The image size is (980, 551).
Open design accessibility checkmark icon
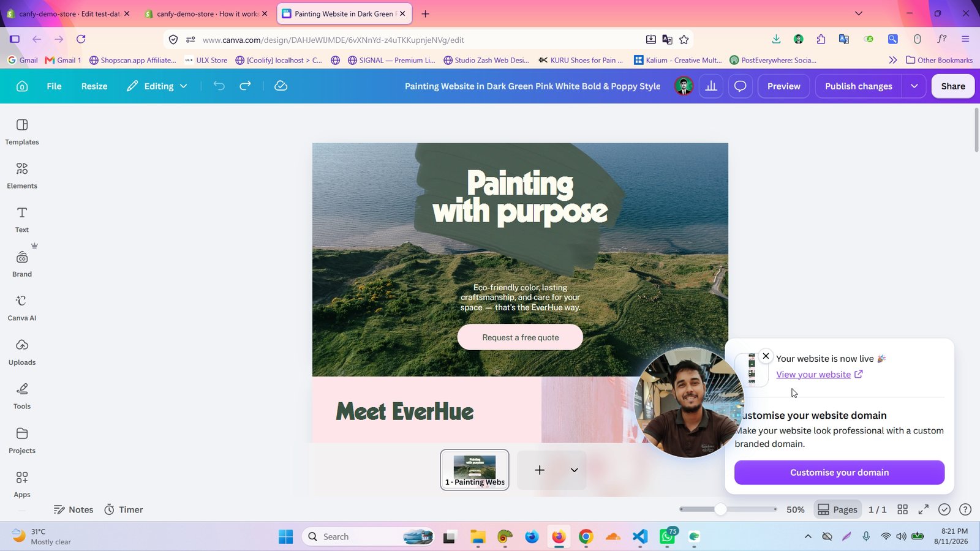pyautogui.click(x=944, y=509)
